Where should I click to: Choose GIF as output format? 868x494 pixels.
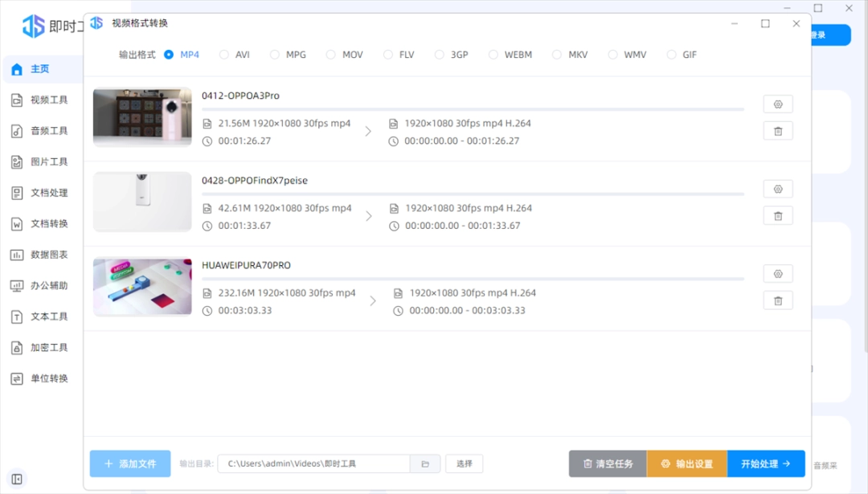(672, 55)
